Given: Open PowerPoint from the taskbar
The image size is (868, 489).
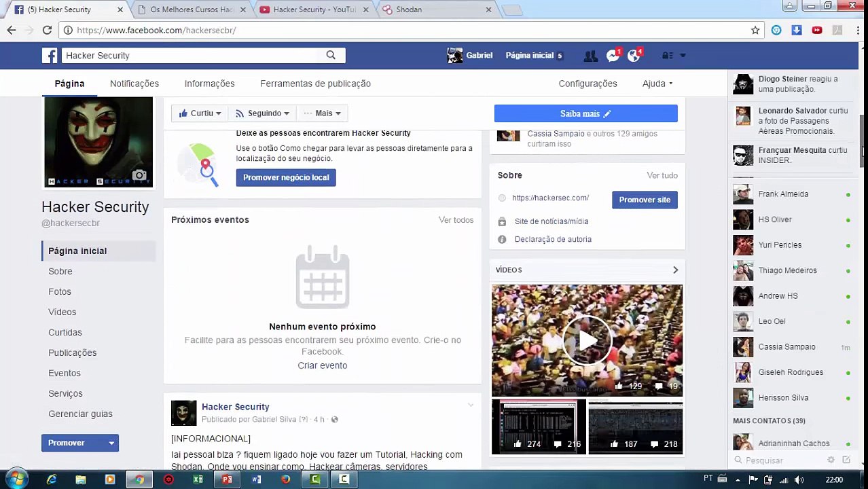Looking at the screenshot, I should pos(227,479).
